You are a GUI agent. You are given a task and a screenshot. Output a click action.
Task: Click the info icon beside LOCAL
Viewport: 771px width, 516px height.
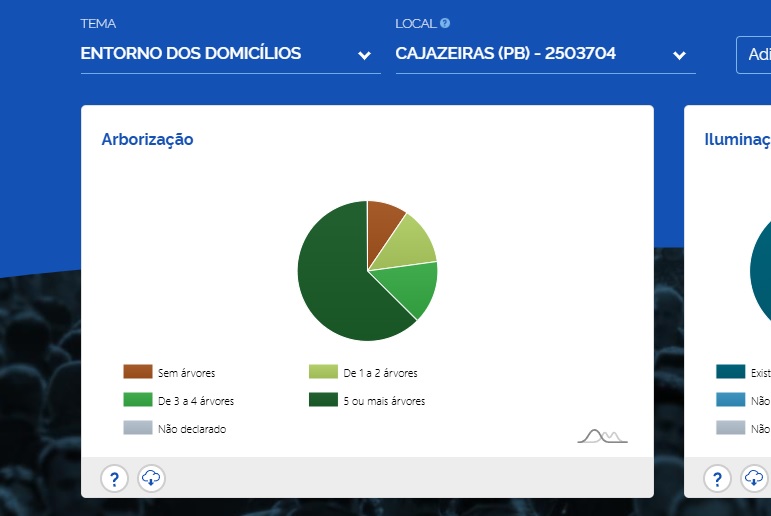(x=445, y=23)
